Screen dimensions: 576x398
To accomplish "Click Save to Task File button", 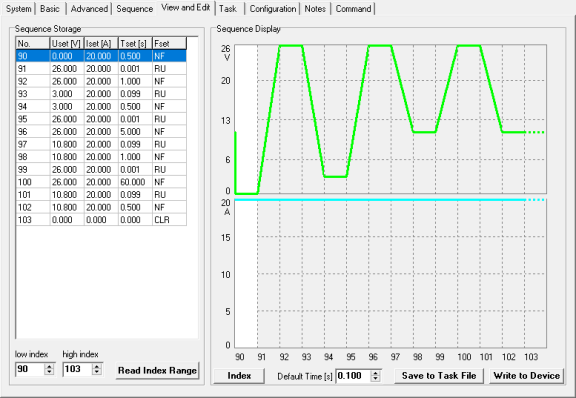I will click(x=439, y=376).
